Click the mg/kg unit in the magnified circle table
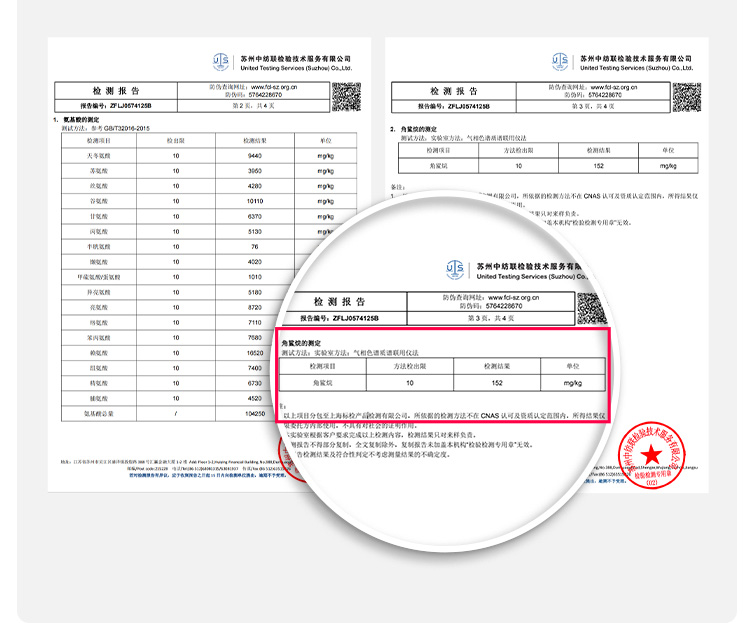Viewport: 754px width, 623px height. [573, 383]
